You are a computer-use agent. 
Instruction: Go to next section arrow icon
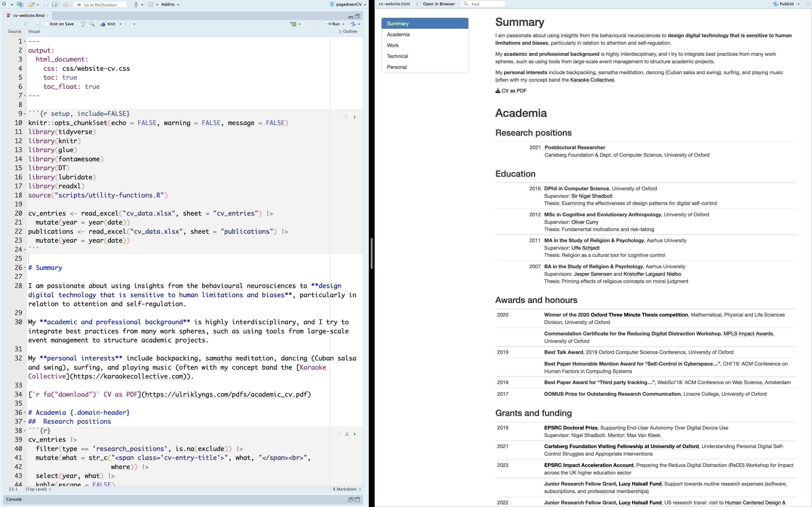pos(316,24)
